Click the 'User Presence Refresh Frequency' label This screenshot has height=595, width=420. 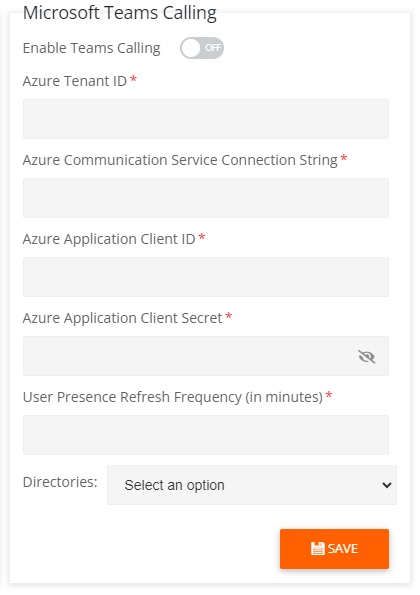click(173, 397)
